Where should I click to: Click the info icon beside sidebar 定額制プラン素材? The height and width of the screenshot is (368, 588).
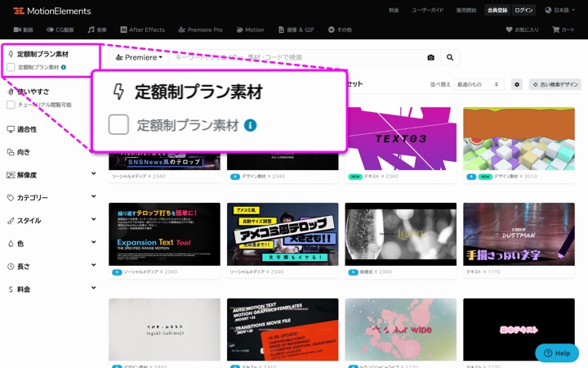tap(64, 67)
